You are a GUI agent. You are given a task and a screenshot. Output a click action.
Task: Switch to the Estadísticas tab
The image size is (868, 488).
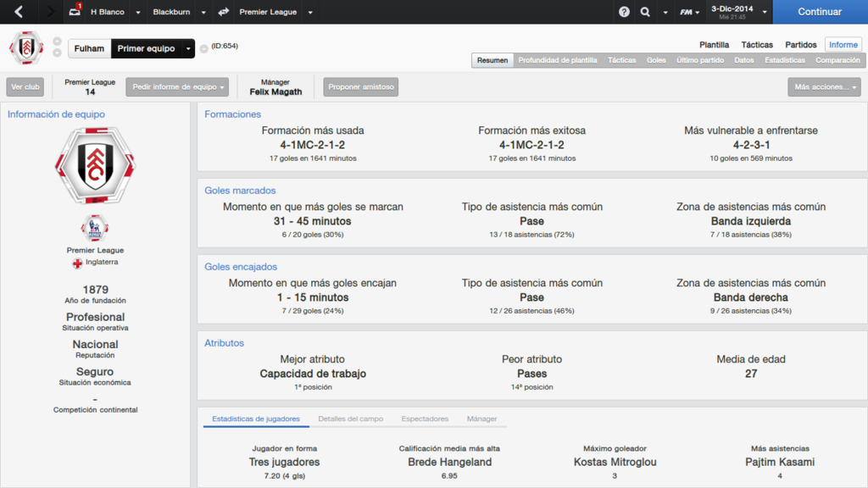[x=785, y=60]
